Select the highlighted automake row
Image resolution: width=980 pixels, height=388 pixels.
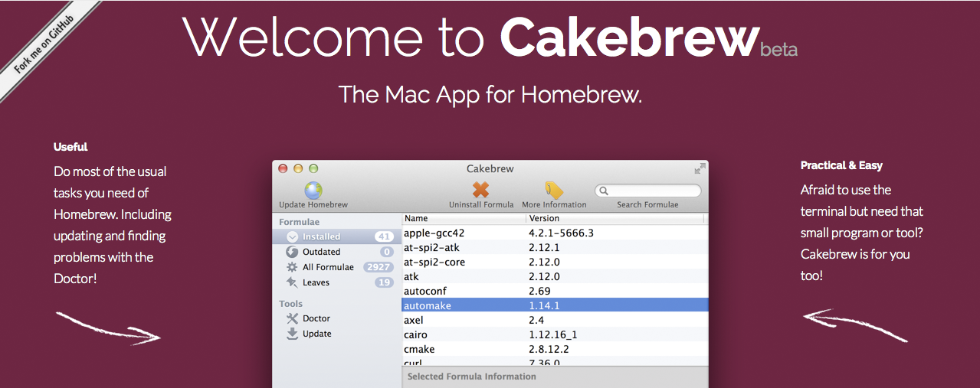click(x=556, y=305)
